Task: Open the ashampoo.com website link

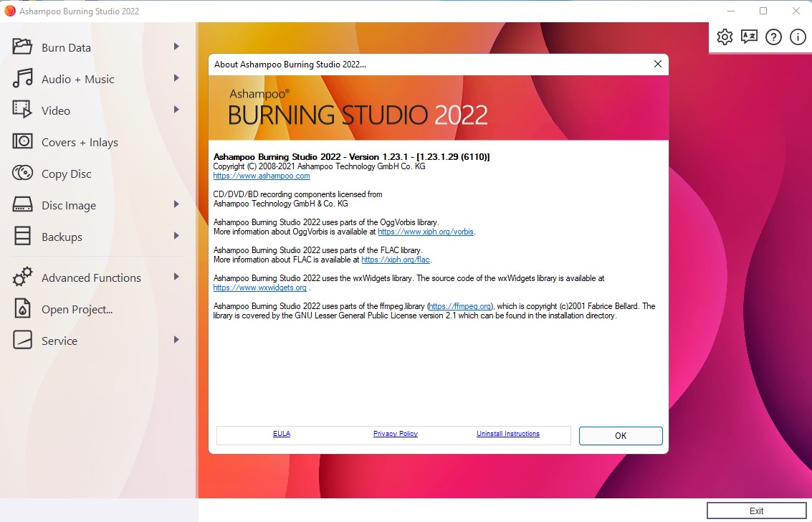Action: click(262, 176)
